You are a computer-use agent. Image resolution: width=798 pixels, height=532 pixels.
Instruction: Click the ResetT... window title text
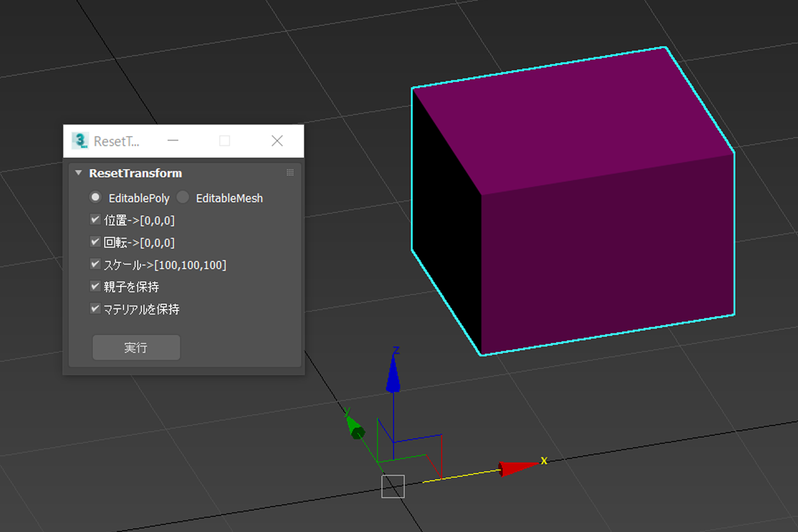tap(117, 142)
